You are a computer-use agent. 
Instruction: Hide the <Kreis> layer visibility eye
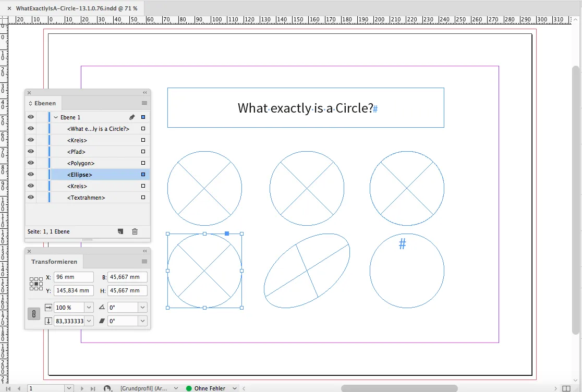coord(31,140)
